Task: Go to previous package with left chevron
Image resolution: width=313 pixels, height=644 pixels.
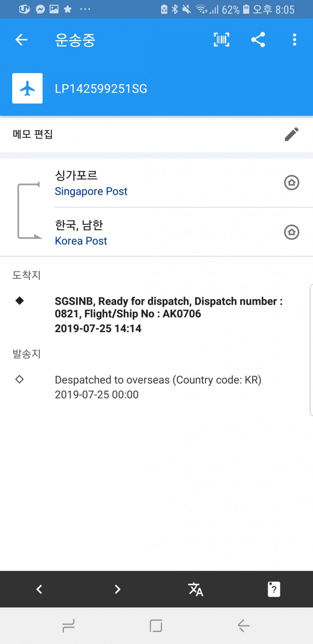Action: (x=39, y=589)
